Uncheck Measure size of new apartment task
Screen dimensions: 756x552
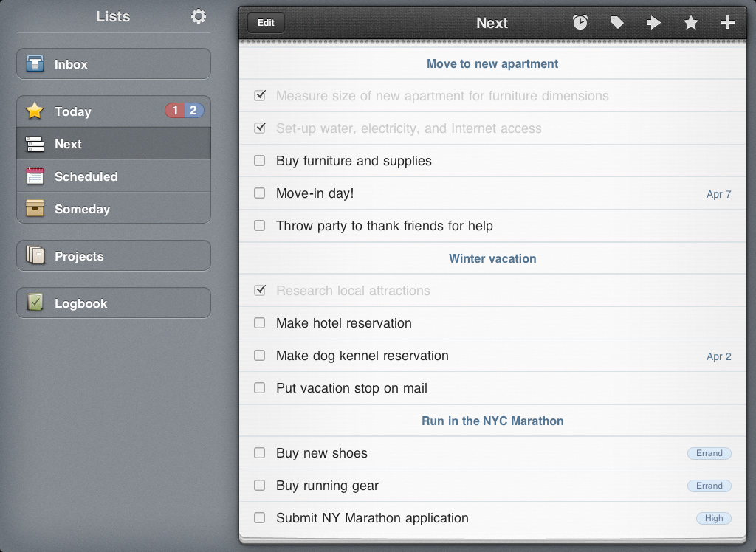(260, 95)
